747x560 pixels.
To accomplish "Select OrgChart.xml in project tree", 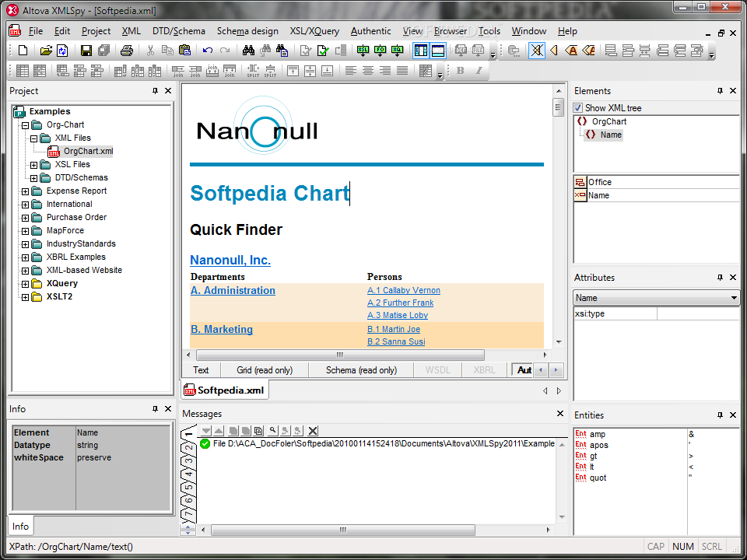I will 88,152.
